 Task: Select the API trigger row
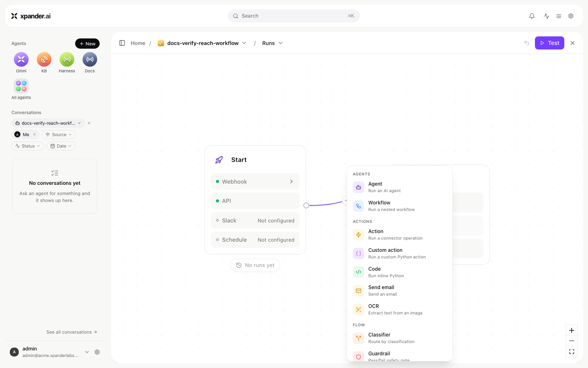point(255,201)
